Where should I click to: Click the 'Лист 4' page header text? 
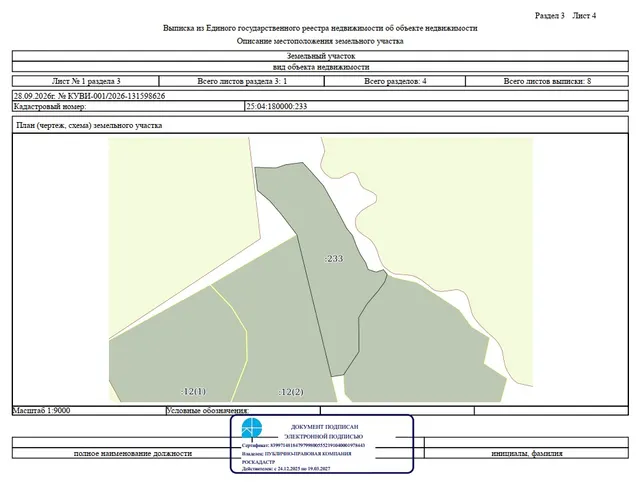click(x=584, y=16)
